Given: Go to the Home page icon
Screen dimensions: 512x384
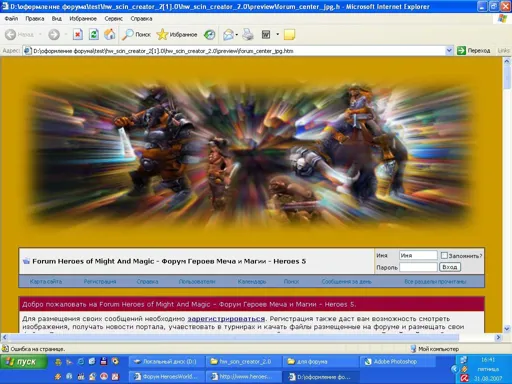Looking at the screenshot, I should pyautogui.click(x=109, y=34).
